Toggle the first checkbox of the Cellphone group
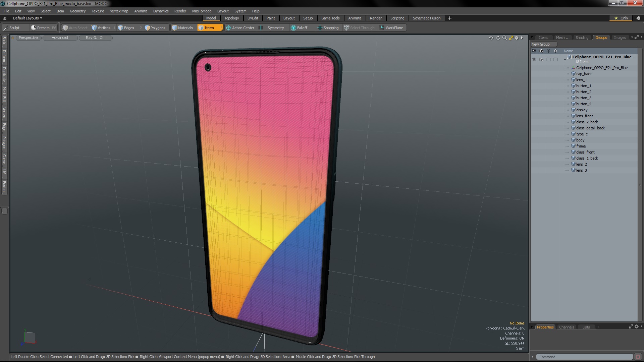 tap(548, 59)
